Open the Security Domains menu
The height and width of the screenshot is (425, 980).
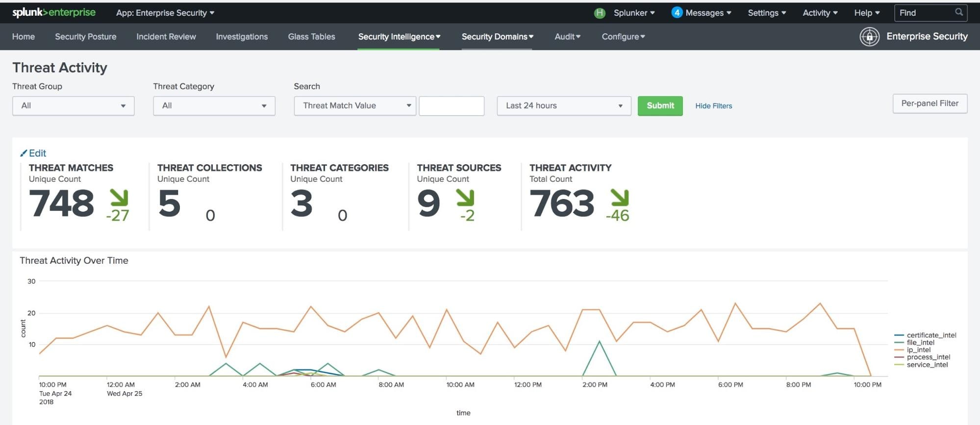tap(497, 37)
